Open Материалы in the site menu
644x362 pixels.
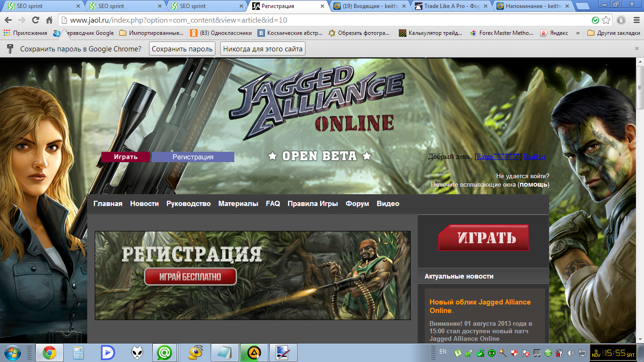click(238, 204)
